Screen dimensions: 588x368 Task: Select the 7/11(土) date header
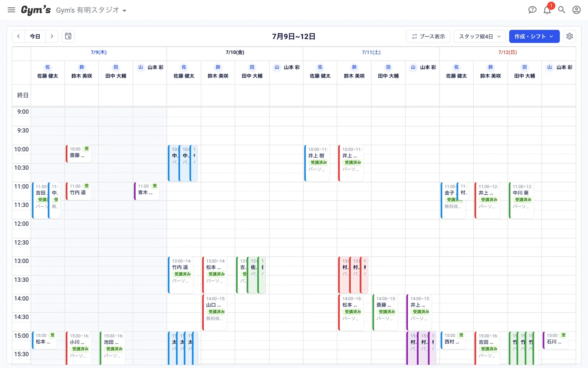click(371, 52)
